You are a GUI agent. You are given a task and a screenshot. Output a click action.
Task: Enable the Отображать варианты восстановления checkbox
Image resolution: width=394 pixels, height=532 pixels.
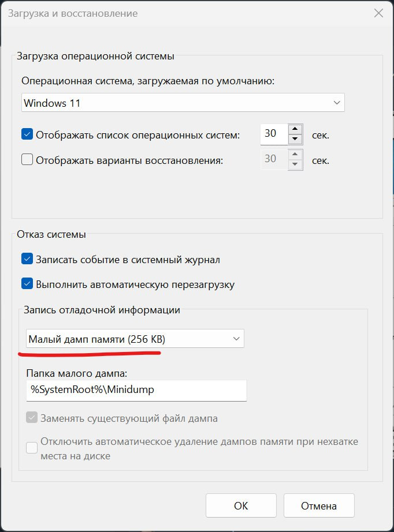coord(27,159)
